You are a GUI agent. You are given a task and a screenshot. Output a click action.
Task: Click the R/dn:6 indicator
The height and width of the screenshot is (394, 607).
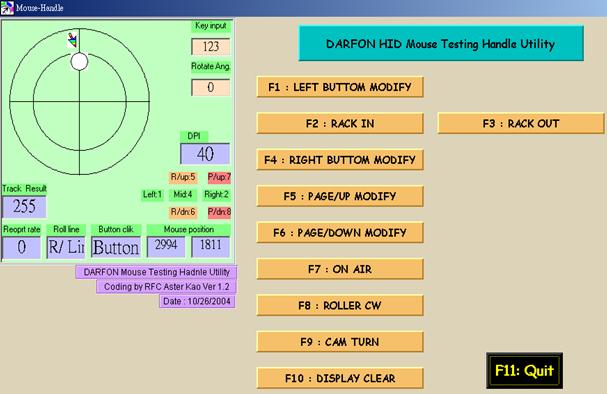coord(183,212)
